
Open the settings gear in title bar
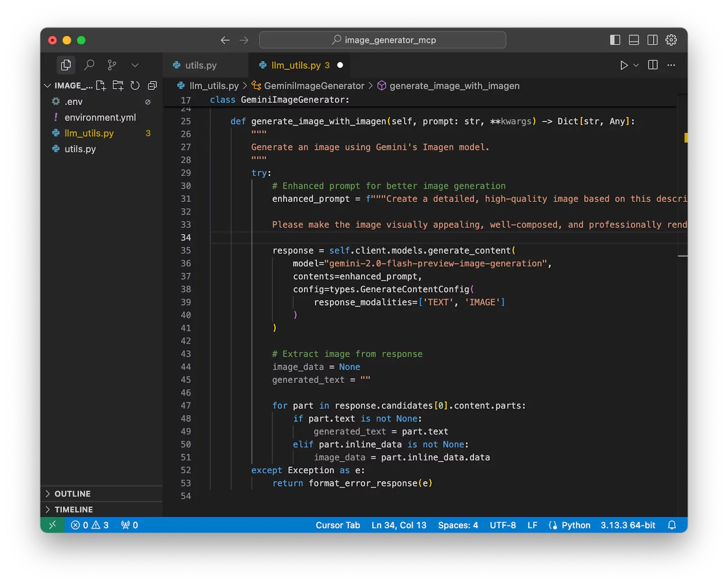[671, 40]
